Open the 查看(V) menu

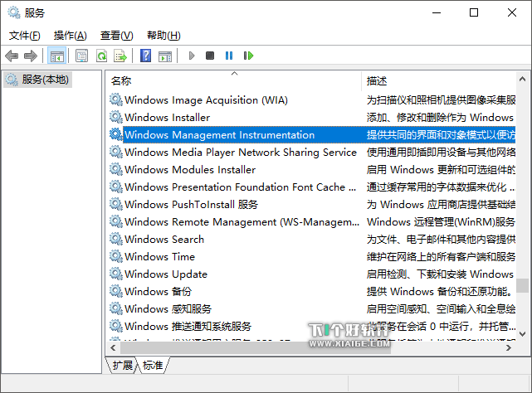coord(117,36)
